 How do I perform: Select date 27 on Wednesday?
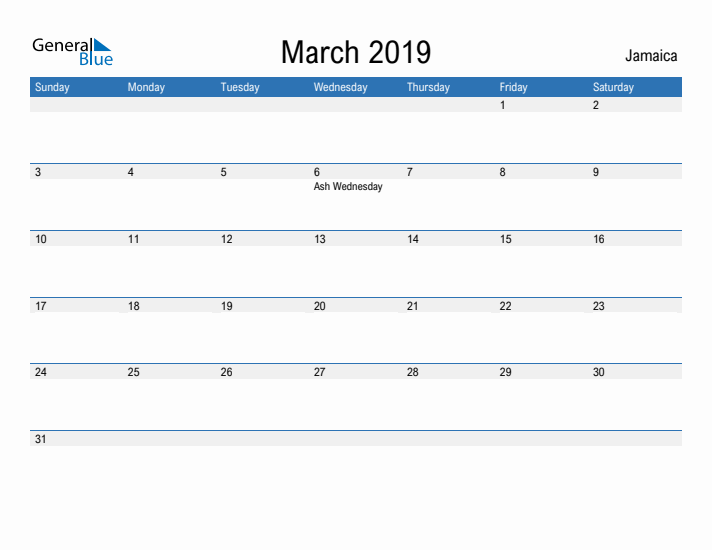pyautogui.click(x=320, y=372)
